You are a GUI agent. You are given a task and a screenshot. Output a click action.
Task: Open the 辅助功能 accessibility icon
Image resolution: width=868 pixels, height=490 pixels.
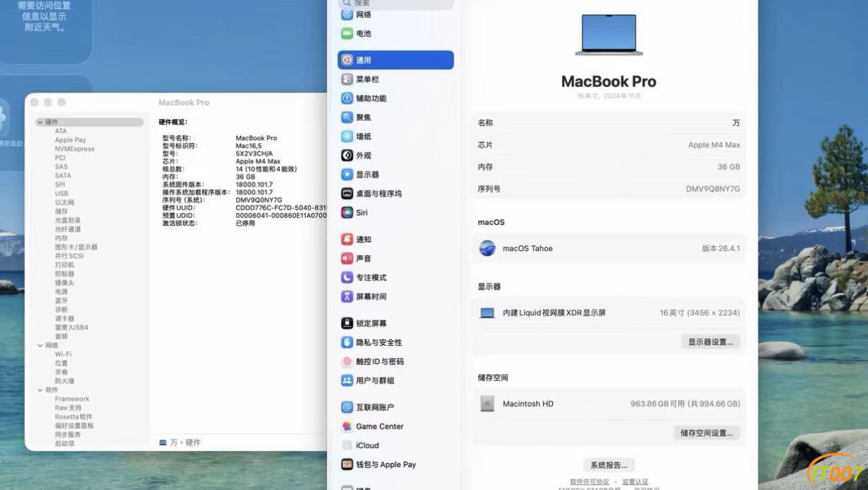[347, 98]
